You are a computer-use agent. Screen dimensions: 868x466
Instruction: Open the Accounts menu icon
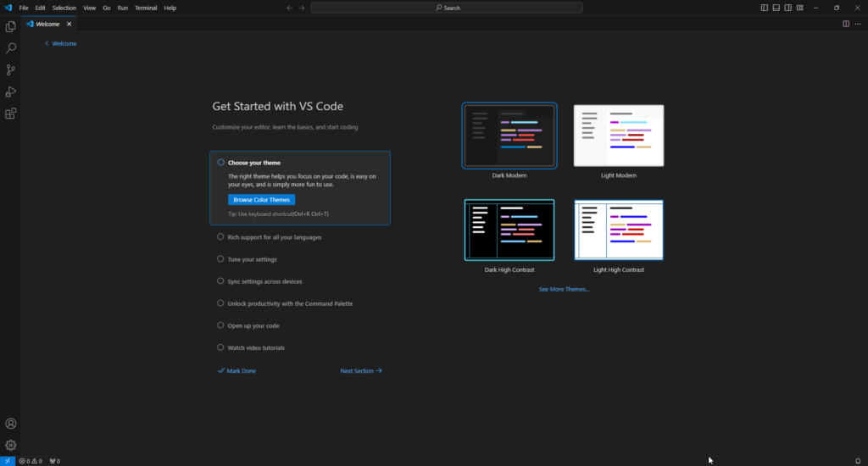click(x=10, y=424)
